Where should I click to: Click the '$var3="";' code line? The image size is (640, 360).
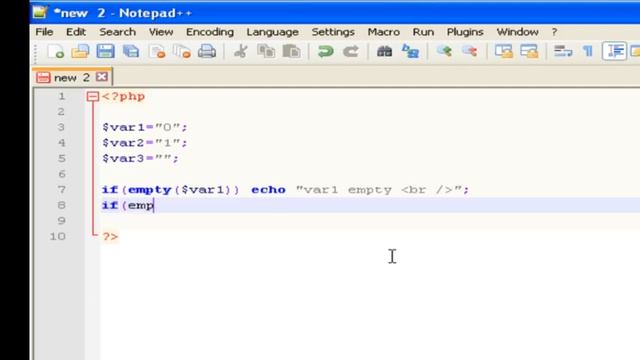tap(140, 158)
